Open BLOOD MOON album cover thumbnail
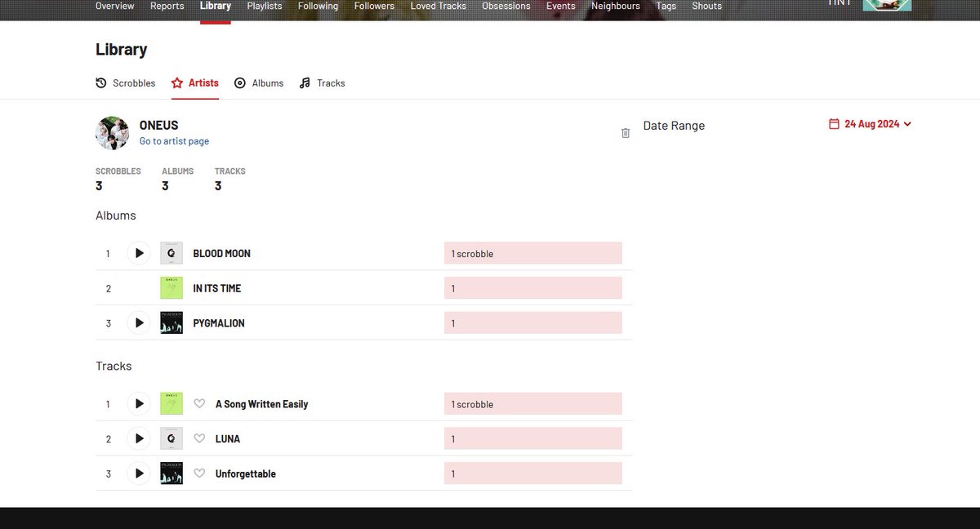Image resolution: width=980 pixels, height=529 pixels. click(171, 253)
